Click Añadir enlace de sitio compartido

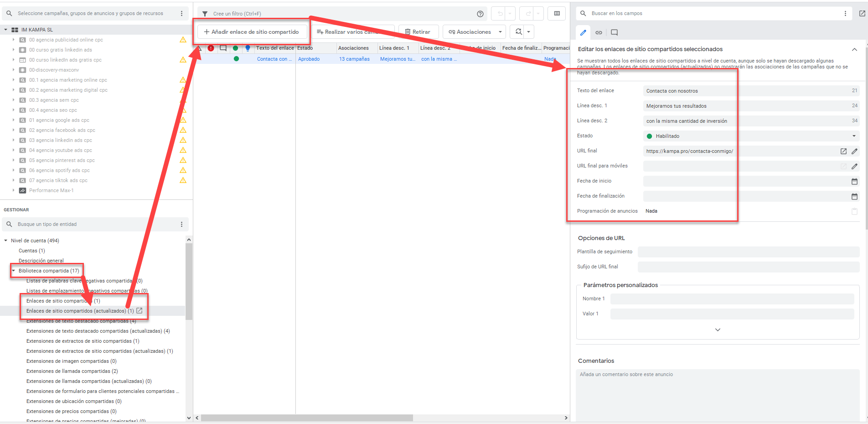coord(251,32)
